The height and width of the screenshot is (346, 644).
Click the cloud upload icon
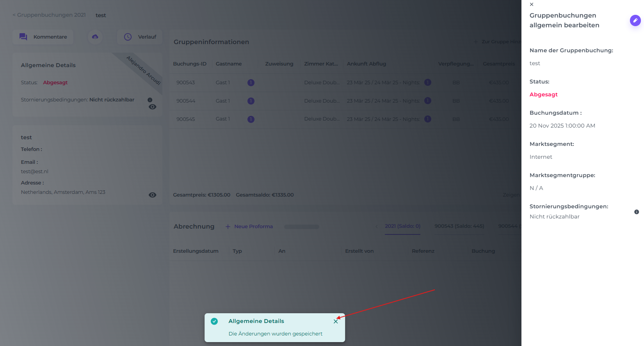point(95,37)
